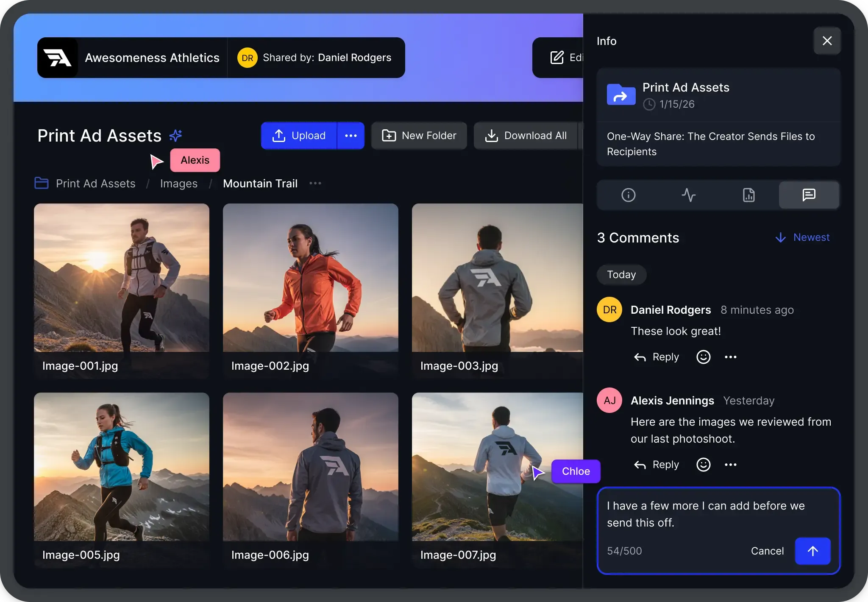Open the Image-005.jpg thumbnail
The width and height of the screenshot is (868, 602).
tap(121, 466)
